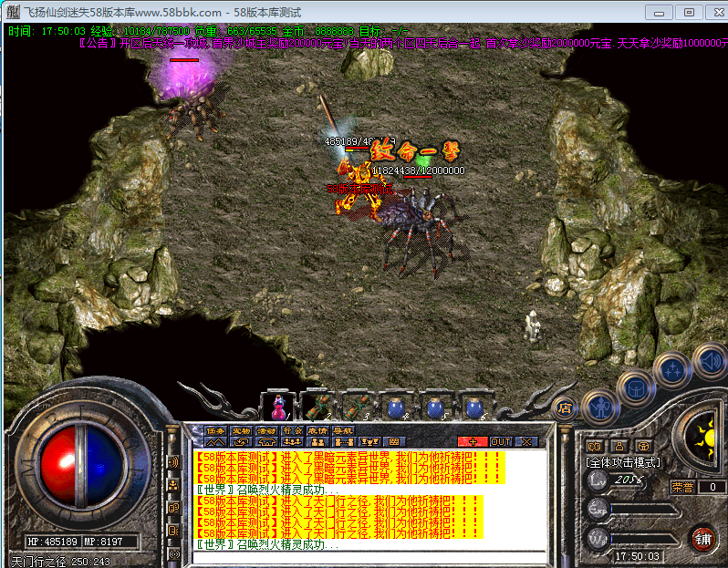Click the HP:485189 readout
The width and height of the screenshot is (728, 568).
53,542
